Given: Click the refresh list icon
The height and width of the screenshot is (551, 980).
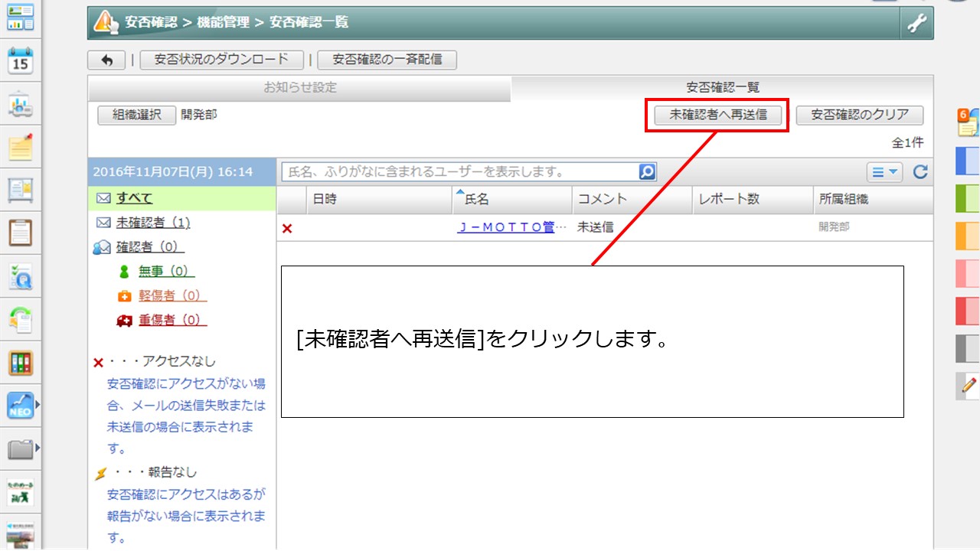Looking at the screenshot, I should (x=920, y=172).
